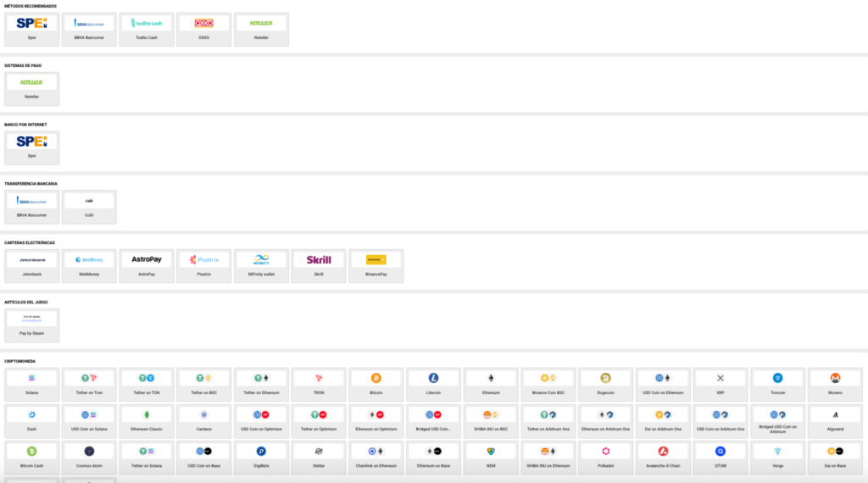Choose QTUM cryptocurrency
This screenshot has width=868, height=483.
pos(721,458)
